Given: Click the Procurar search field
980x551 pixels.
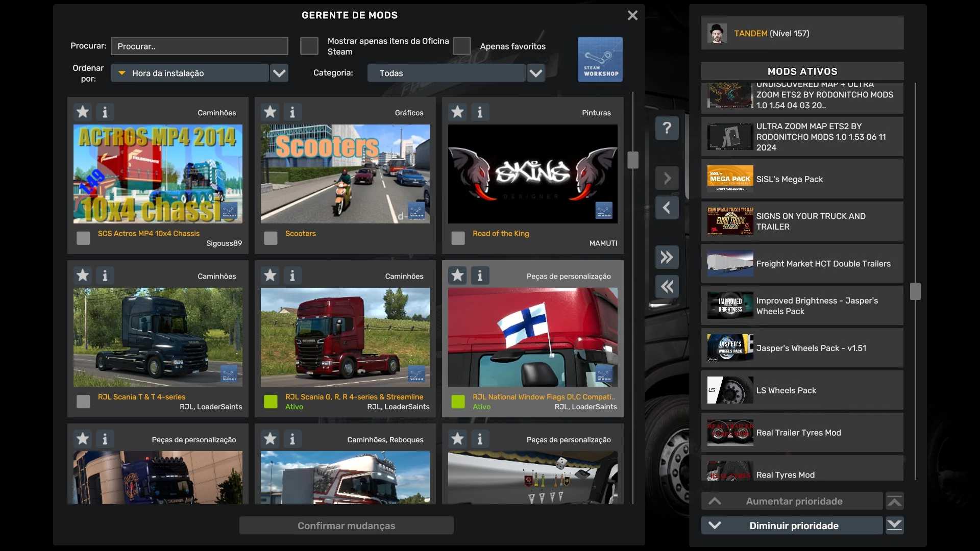Looking at the screenshot, I should tap(200, 46).
